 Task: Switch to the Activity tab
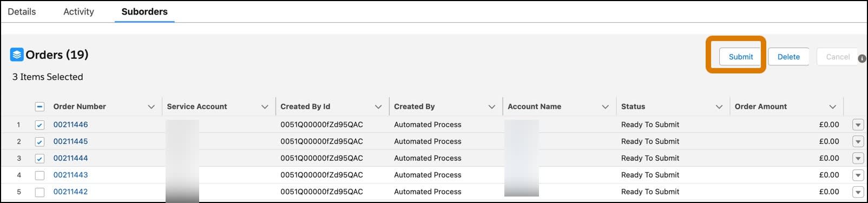[x=78, y=11]
